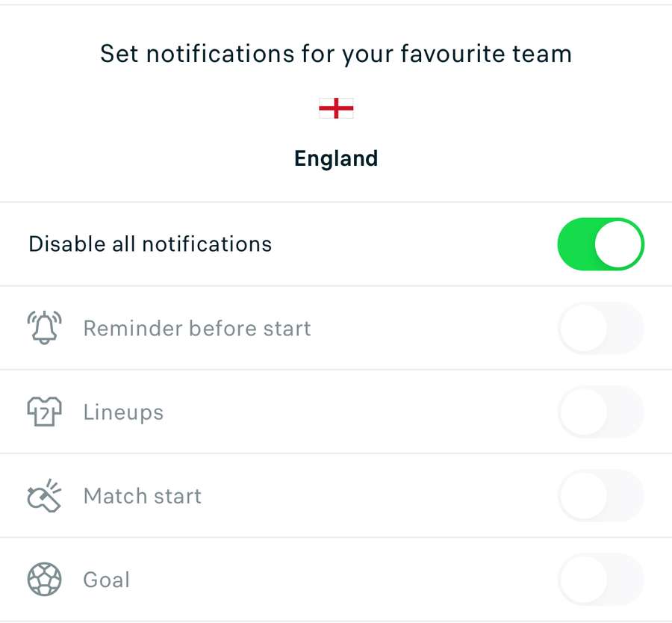
Task: Click the Disable all notifications label
Action: coord(150,244)
